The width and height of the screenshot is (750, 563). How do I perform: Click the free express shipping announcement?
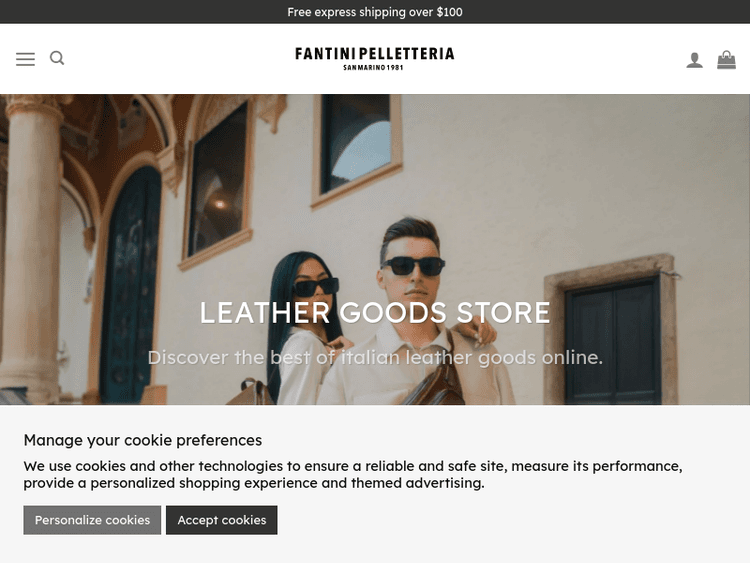pyautogui.click(x=375, y=12)
